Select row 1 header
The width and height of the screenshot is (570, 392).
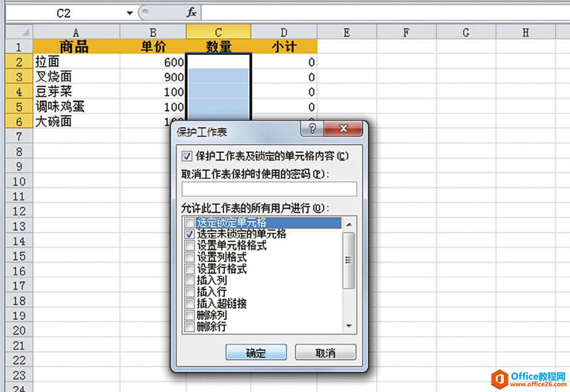click(19, 47)
